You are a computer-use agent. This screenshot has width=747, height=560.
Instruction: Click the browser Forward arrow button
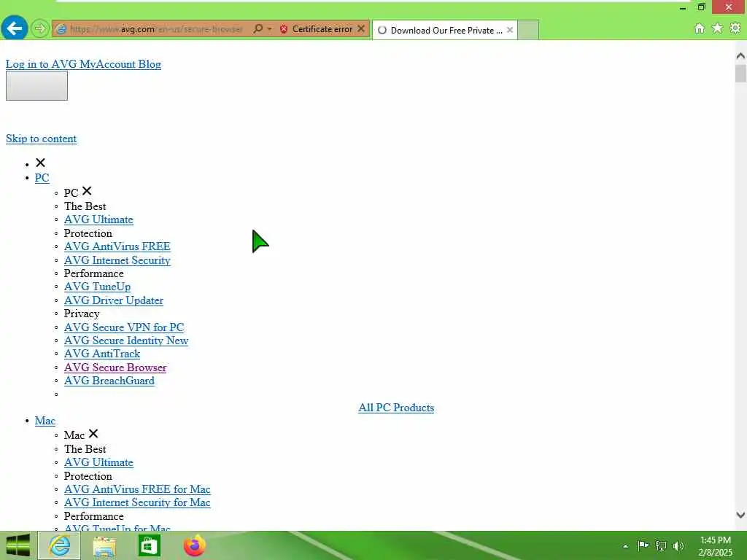click(x=40, y=28)
